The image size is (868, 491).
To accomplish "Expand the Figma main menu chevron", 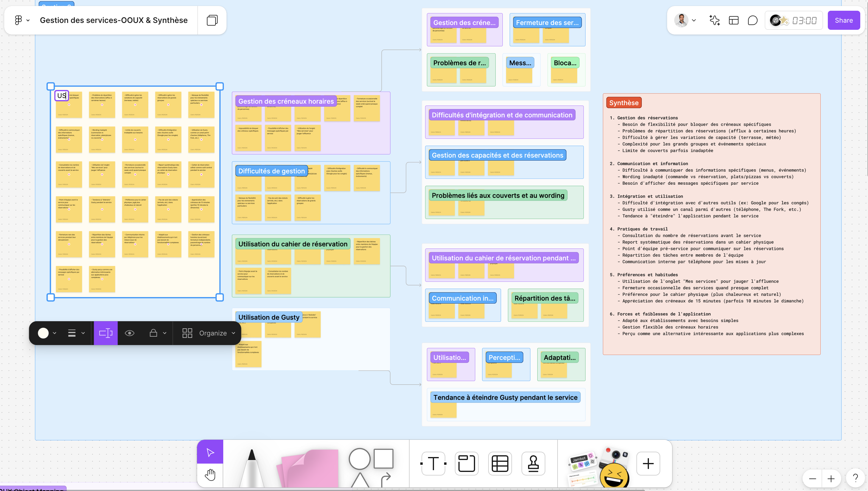I will pos(28,20).
